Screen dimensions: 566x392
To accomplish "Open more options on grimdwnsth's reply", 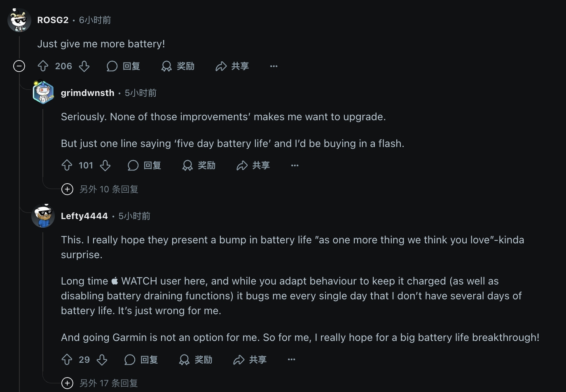I will click(295, 165).
